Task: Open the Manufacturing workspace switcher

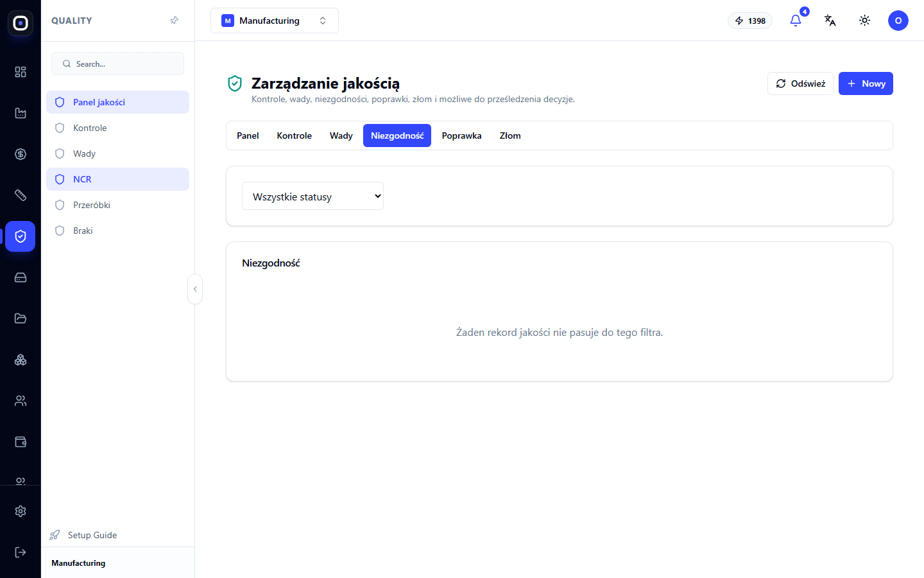Action: (x=275, y=21)
